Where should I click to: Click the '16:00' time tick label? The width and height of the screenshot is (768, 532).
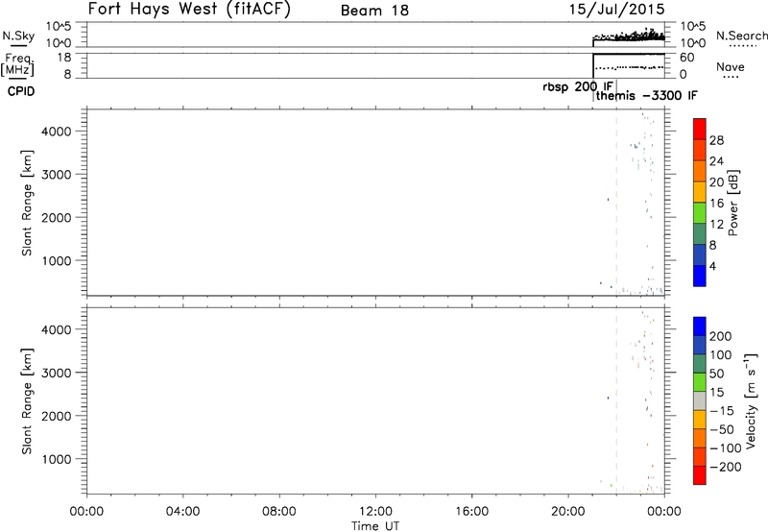click(x=471, y=512)
